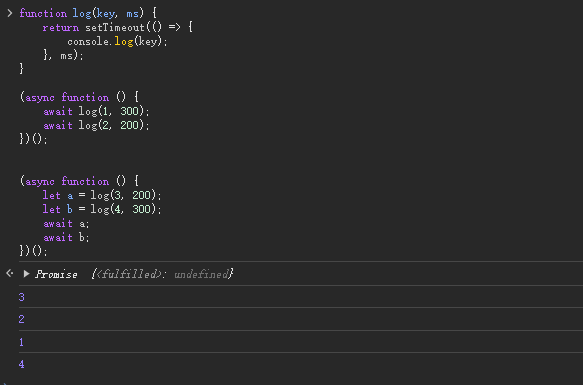Place cursor on setTimeout call line
The height and width of the screenshot is (385, 583).
[x=117, y=28]
